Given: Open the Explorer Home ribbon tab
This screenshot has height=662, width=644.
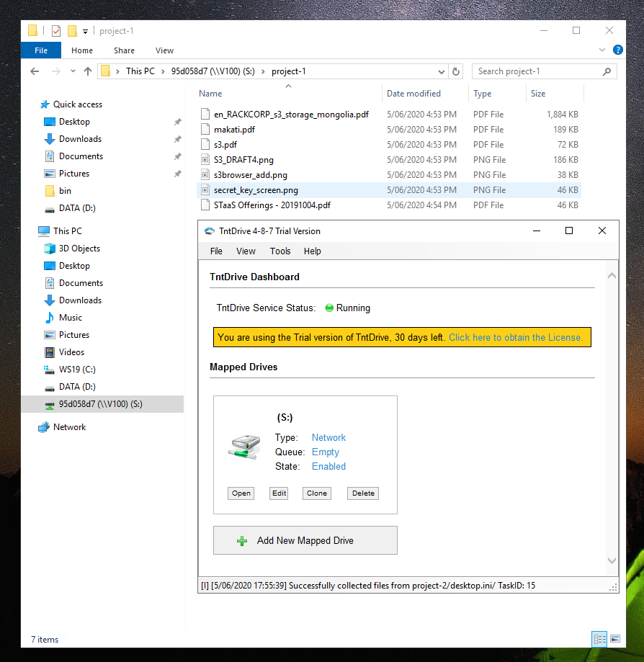Looking at the screenshot, I should [x=82, y=50].
